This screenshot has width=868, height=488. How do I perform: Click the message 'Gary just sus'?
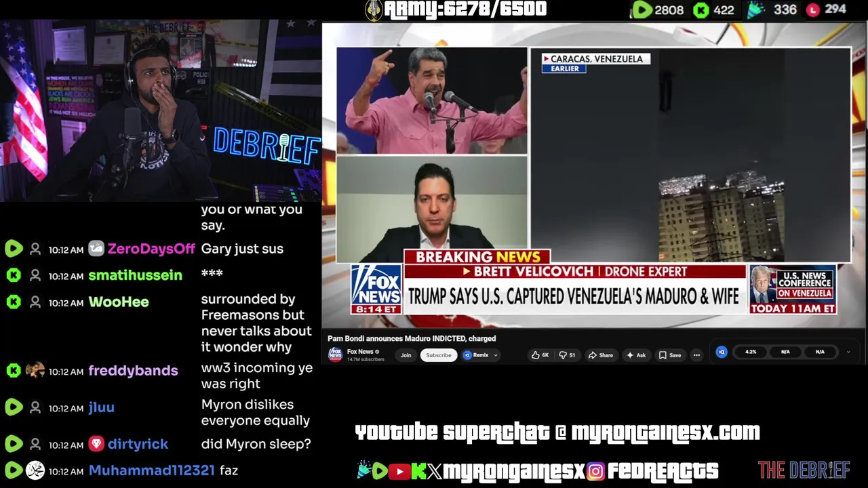coord(242,249)
